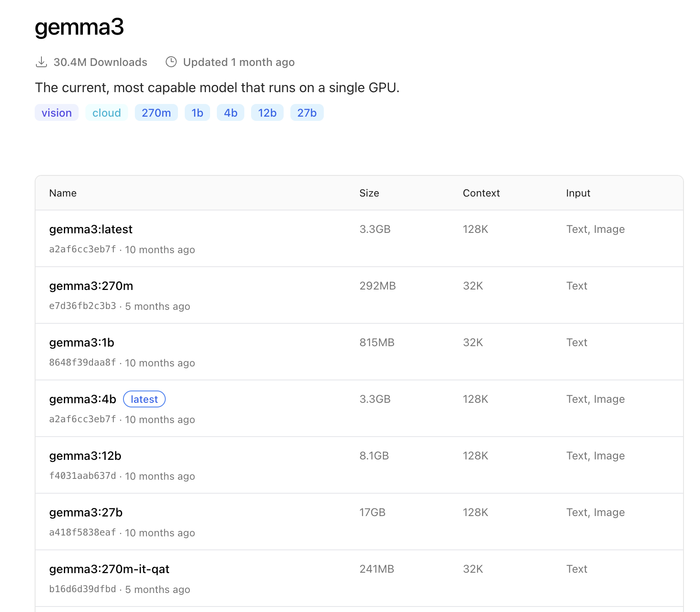700x612 pixels.
Task: Click the 128K context in the gemma3:4b row
Action: (x=476, y=399)
